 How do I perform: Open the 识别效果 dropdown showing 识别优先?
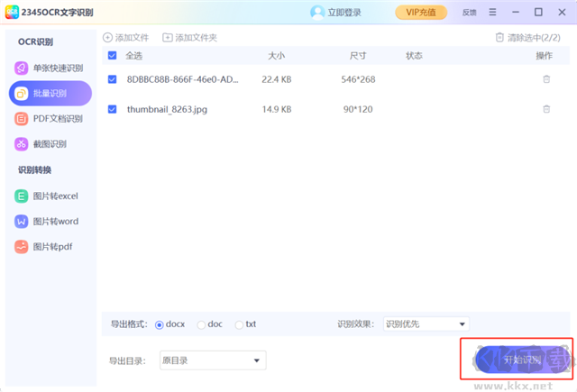click(426, 324)
